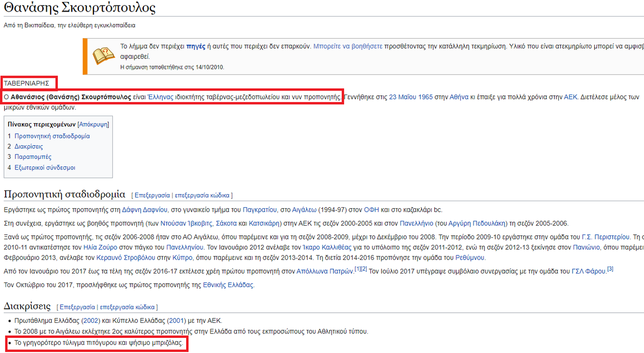Jump to 'Εξωτερικοί σύνδεσμοι' in contents
This screenshot has width=644, height=353.
coord(45,167)
